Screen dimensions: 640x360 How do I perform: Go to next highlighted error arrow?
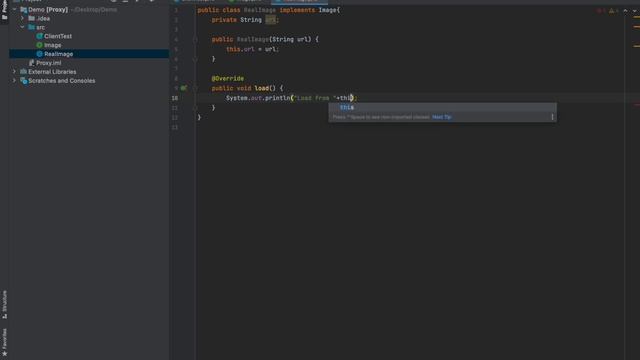[635, 11]
